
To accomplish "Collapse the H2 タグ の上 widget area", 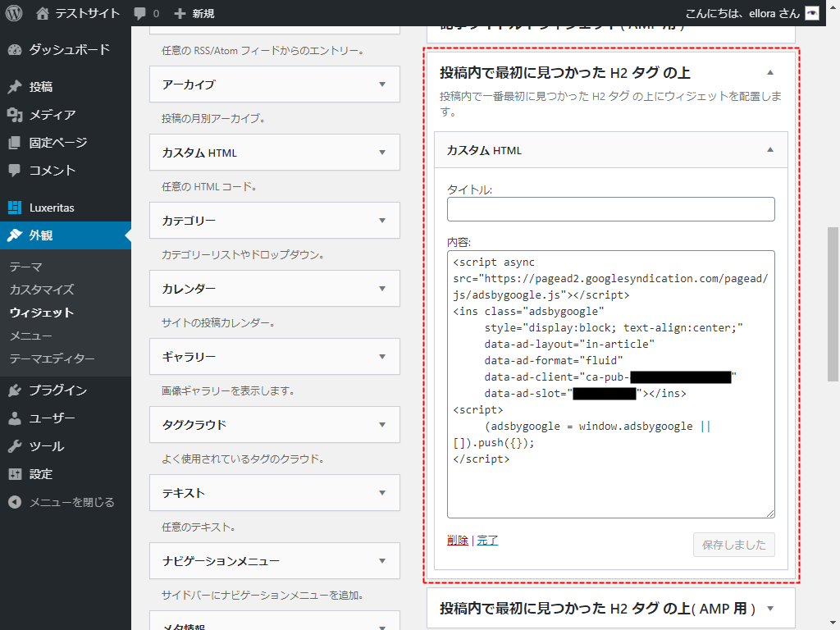I will pos(769,72).
